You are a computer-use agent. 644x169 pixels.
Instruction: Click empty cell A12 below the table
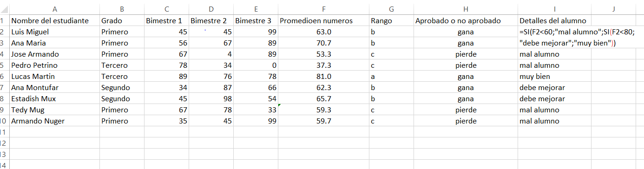pos(54,143)
